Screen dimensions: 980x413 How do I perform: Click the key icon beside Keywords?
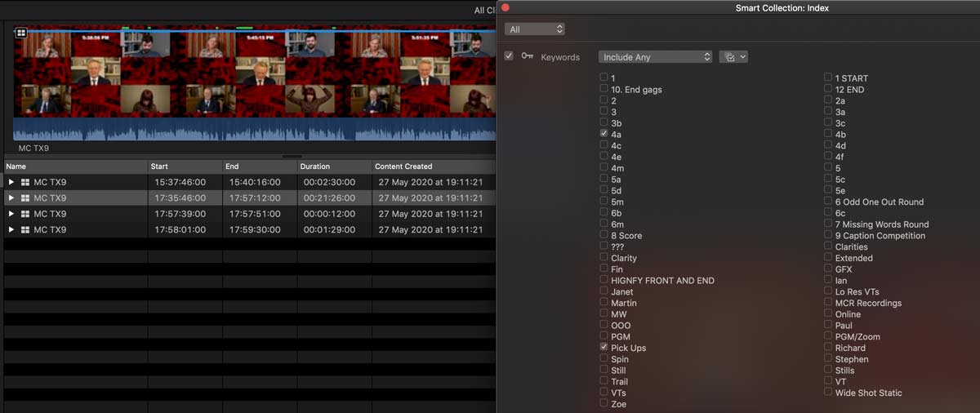point(527,56)
